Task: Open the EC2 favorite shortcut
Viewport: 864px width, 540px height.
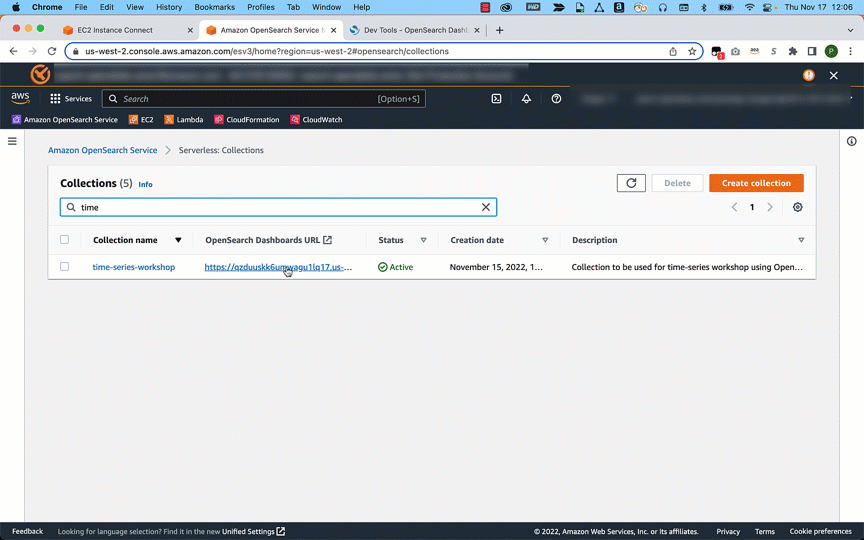Action: click(141, 120)
